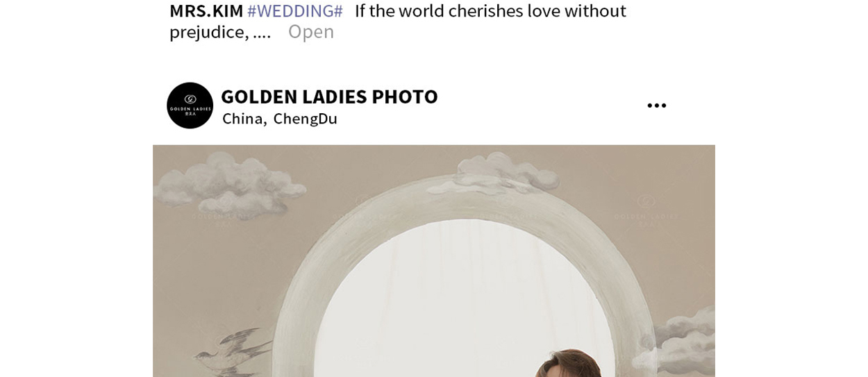Tap the word PHOTO in the account title

[x=405, y=97]
